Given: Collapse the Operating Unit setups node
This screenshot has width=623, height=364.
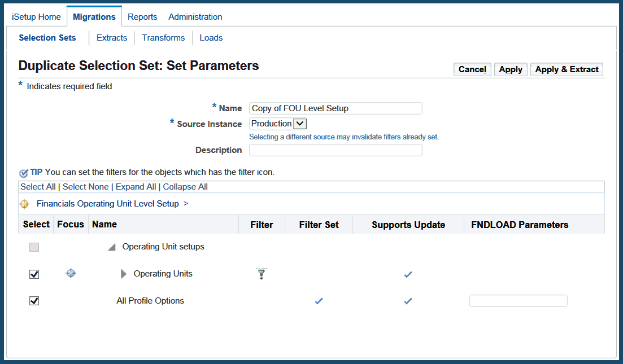Looking at the screenshot, I should [x=112, y=247].
